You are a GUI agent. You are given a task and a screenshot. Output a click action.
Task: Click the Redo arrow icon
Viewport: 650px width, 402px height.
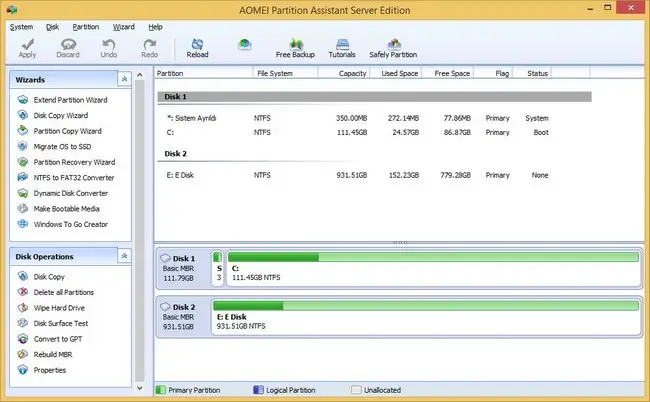pyautogui.click(x=149, y=44)
